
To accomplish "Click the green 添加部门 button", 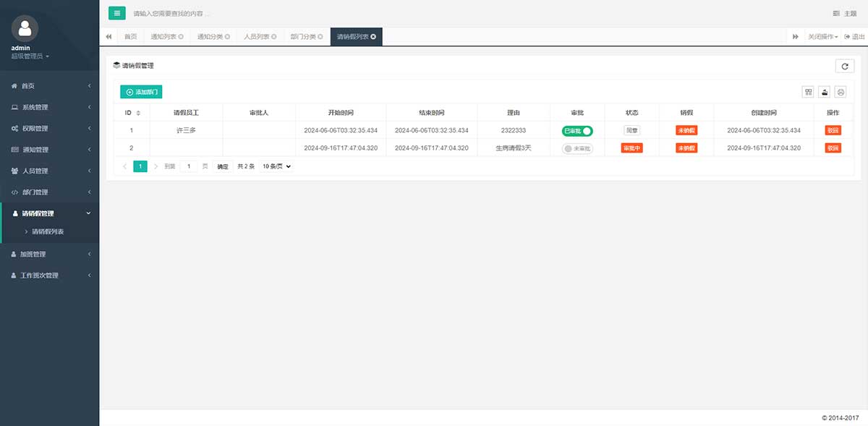I will coord(141,92).
